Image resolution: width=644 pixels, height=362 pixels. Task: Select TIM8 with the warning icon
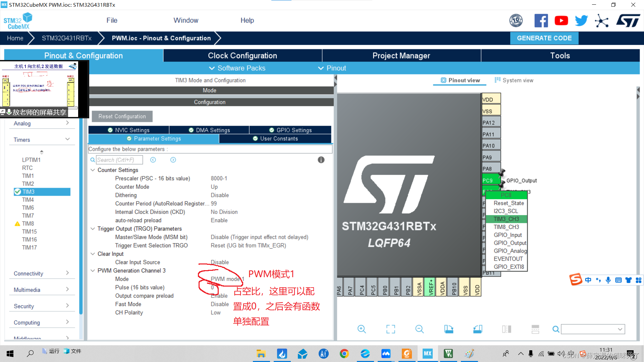coord(28,224)
